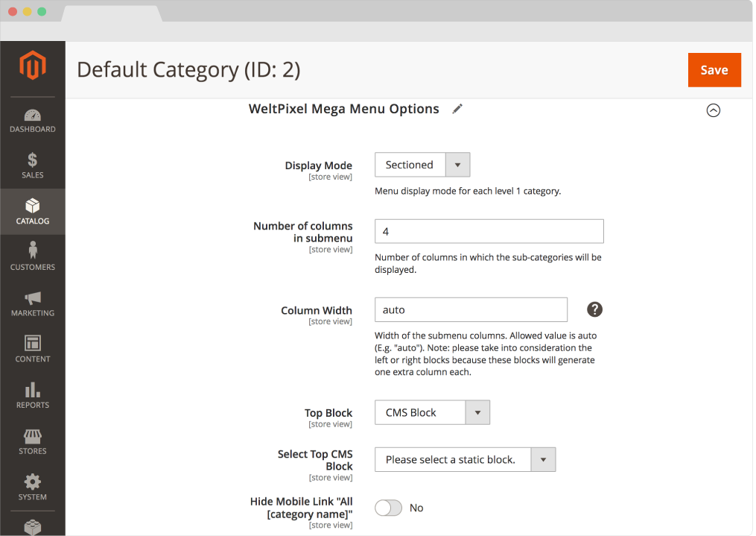Expand the Select Top CMS Block dropdown
Viewport: 756px width, 536px height.
tap(543, 459)
